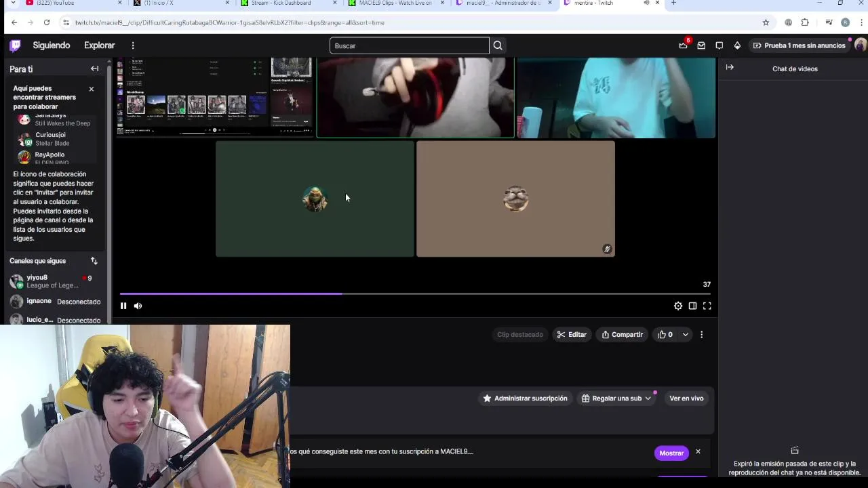
Task: Open the user profile avatar menu
Action: click(x=860, y=45)
